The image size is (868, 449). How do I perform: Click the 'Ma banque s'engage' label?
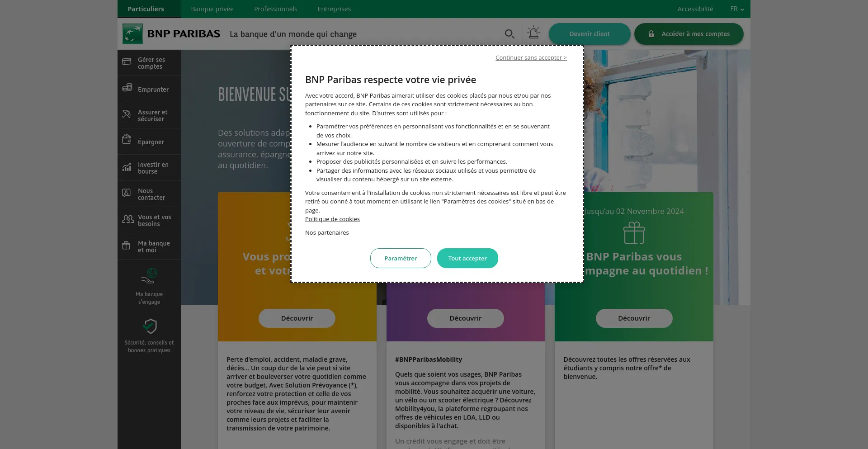149,298
